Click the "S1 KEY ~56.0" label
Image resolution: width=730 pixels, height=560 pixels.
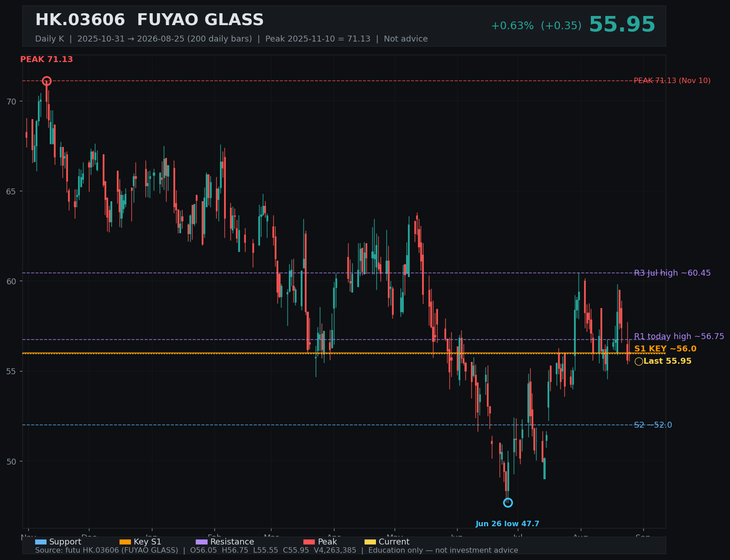coord(665,349)
